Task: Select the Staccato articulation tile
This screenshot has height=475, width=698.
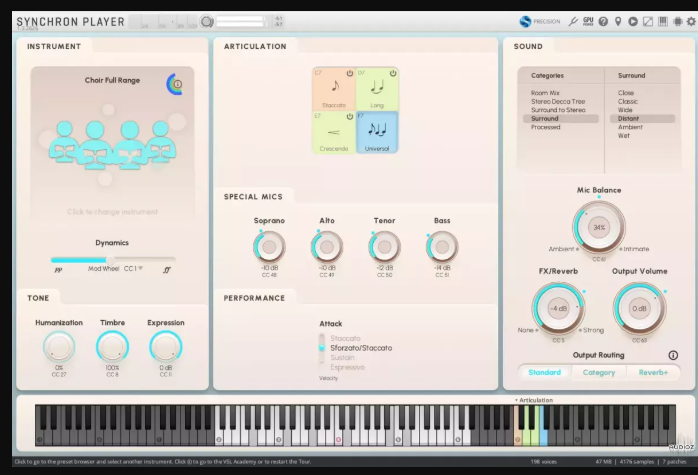Action: [334, 89]
